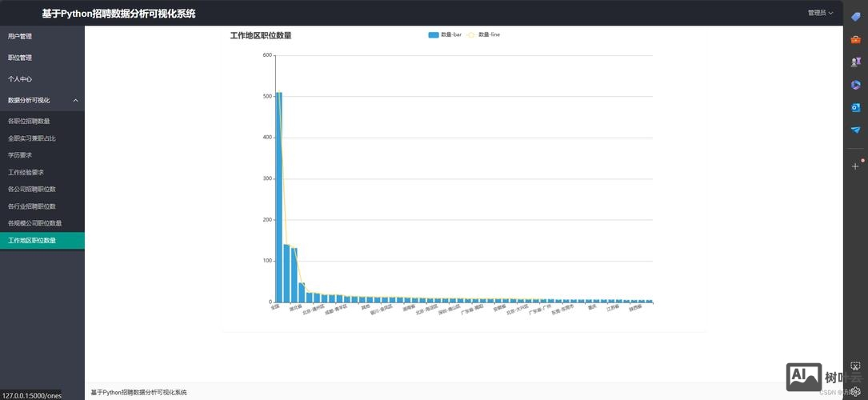
Task: Click the 湖南省 axis label
Action: pyautogui.click(x=408, y=309)
